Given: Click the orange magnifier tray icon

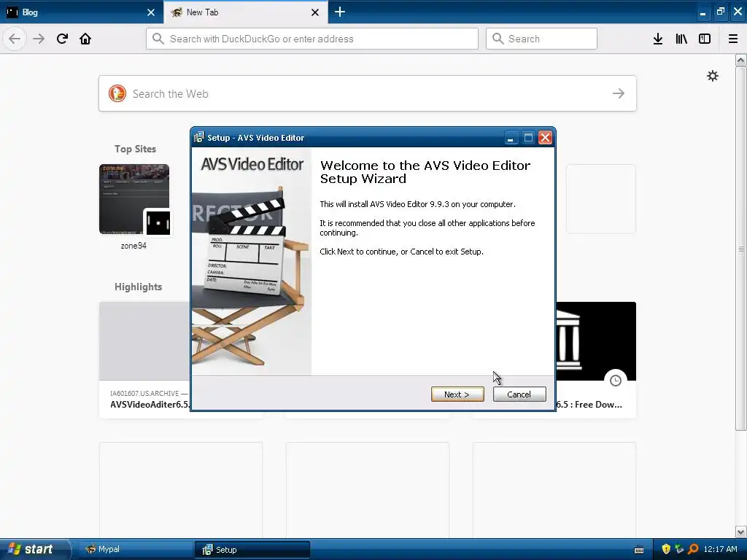Looking at the screenshot, I should coord(693,549).
